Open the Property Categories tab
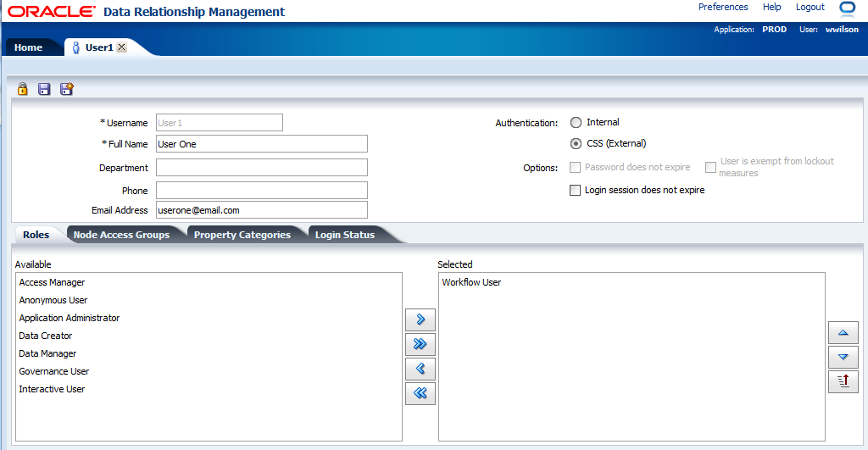Screen dimensions: 868x450 242,235
